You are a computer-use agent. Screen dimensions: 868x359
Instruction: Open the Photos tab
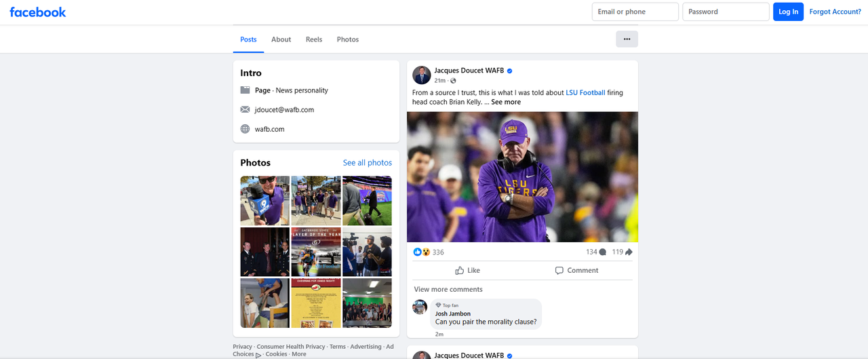point(348,39)
